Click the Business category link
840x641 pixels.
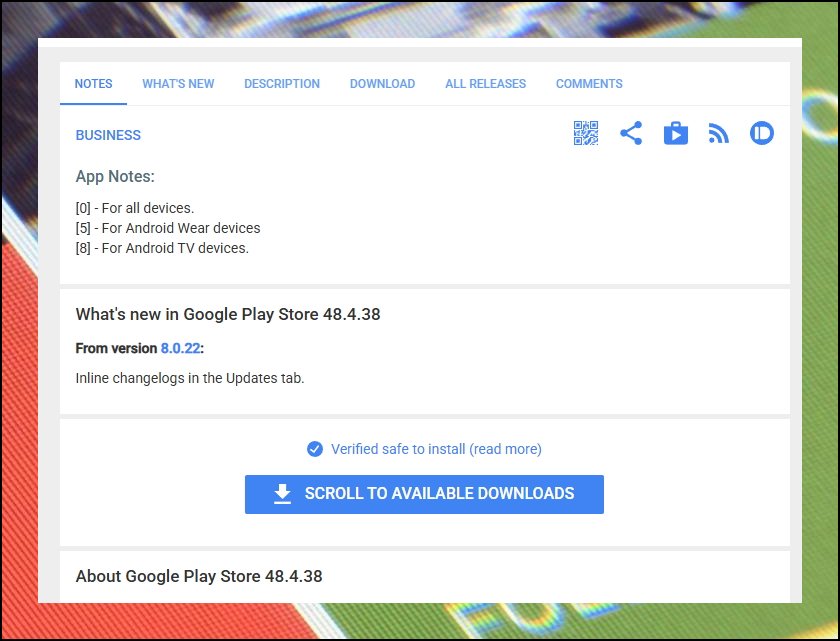pyautogui.click(x=108, y=135)
